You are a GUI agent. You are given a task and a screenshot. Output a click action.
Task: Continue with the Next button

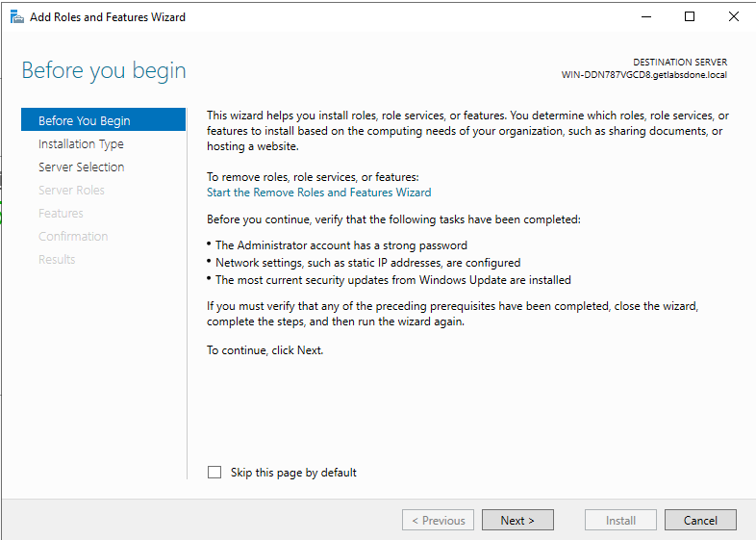pyautogui.click(x=517, y=520)
